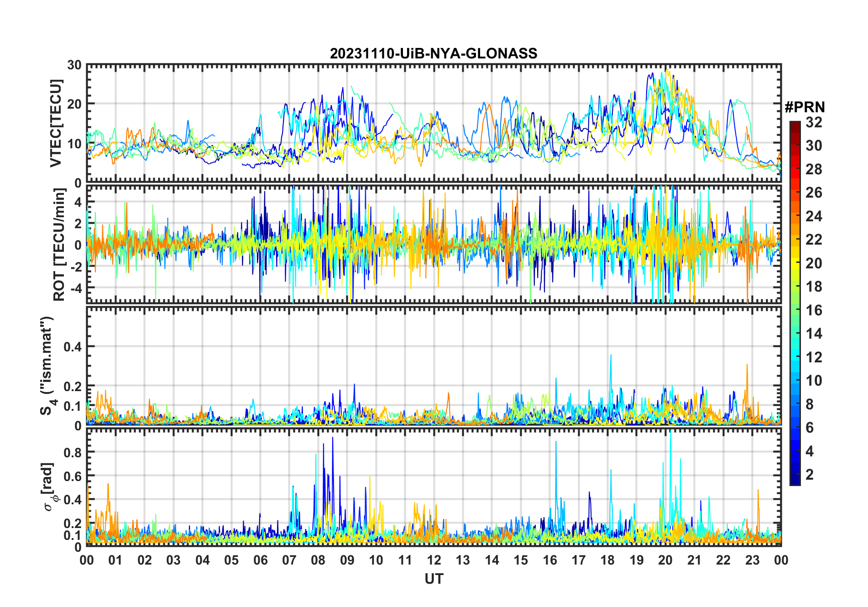Click inside the S4 scintillation panel
This screenshot has height=607, width=868.
click(x=434, y=366)
